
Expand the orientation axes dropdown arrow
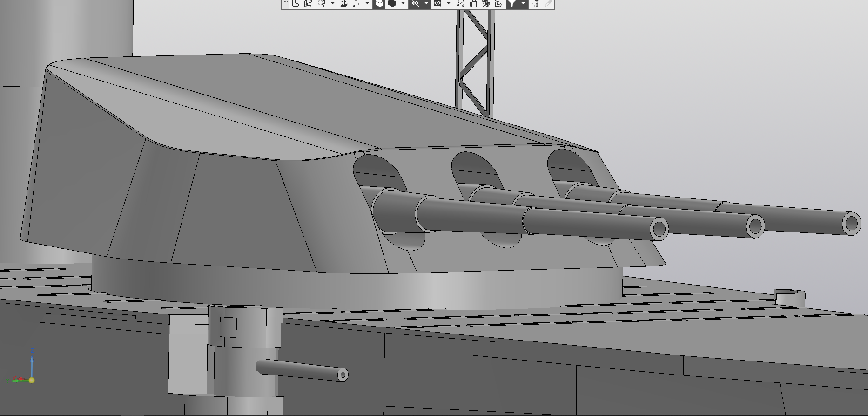(367, 4)
